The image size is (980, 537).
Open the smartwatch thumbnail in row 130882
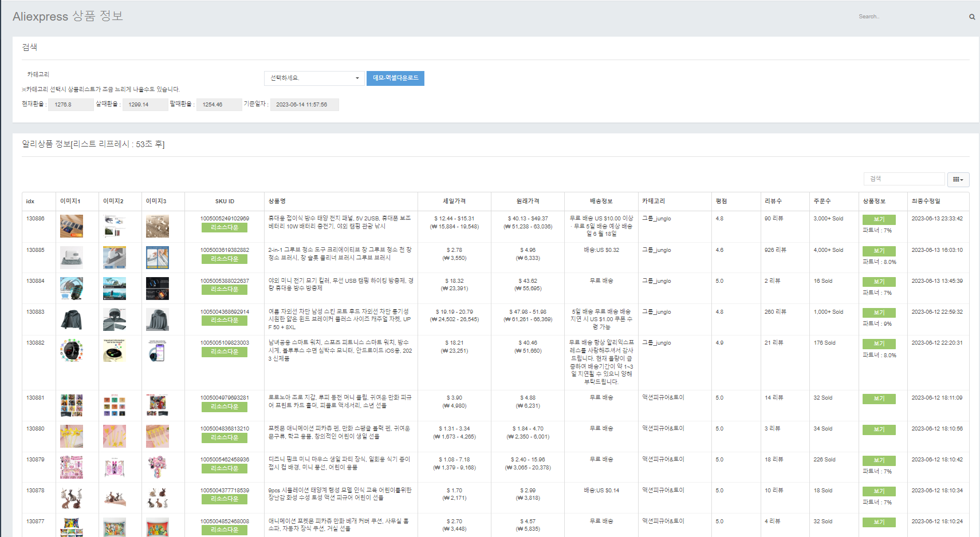coord(72,350)
